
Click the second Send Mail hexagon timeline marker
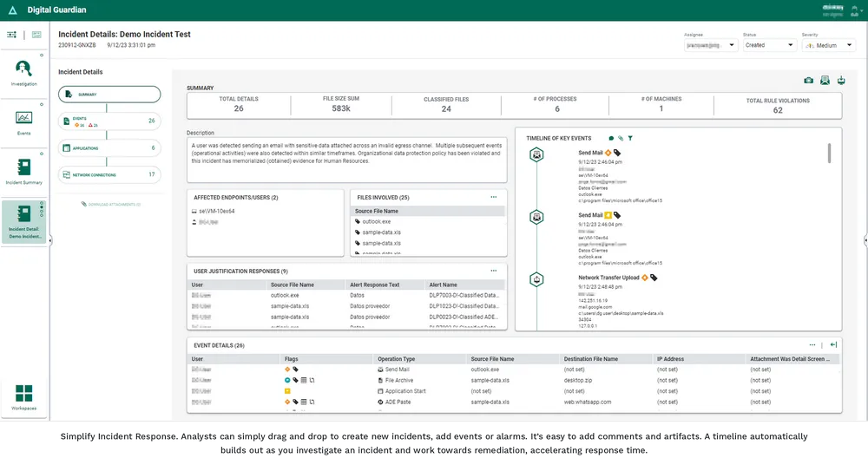[x=536, y=217]
